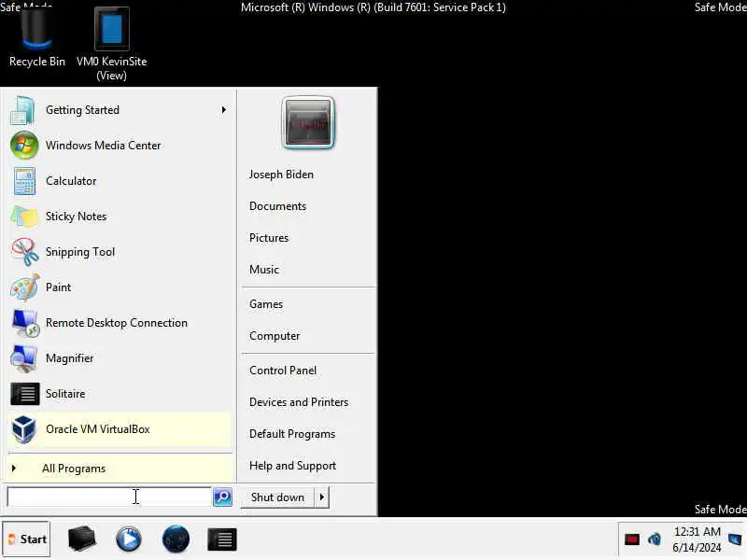Screen dimensions: 747x560
Task: Click the user account picture
Action: pos(308,123)
